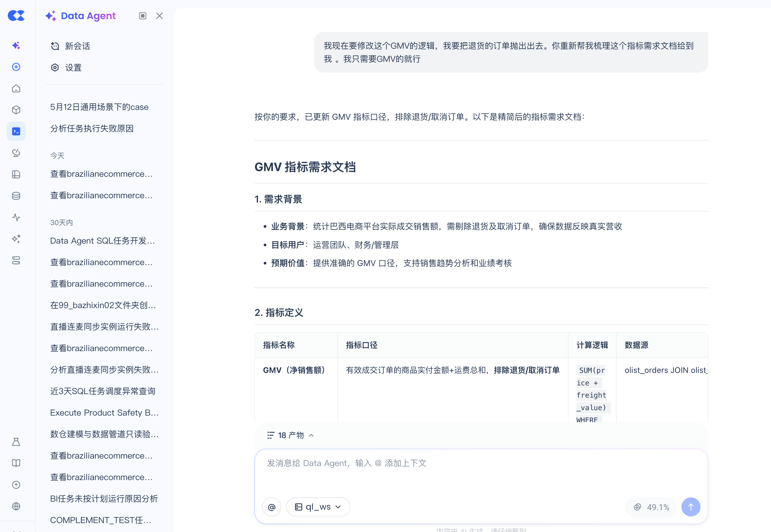Open conversation 在99_bazhixin02文件夹创
The image size is (771, 532).
103,305
